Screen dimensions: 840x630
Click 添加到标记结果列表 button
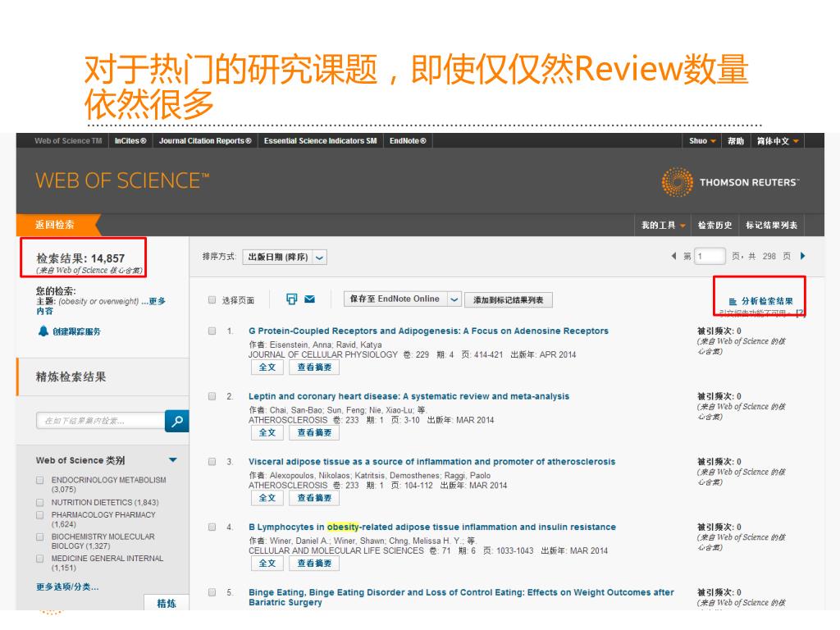pos(509,300)
